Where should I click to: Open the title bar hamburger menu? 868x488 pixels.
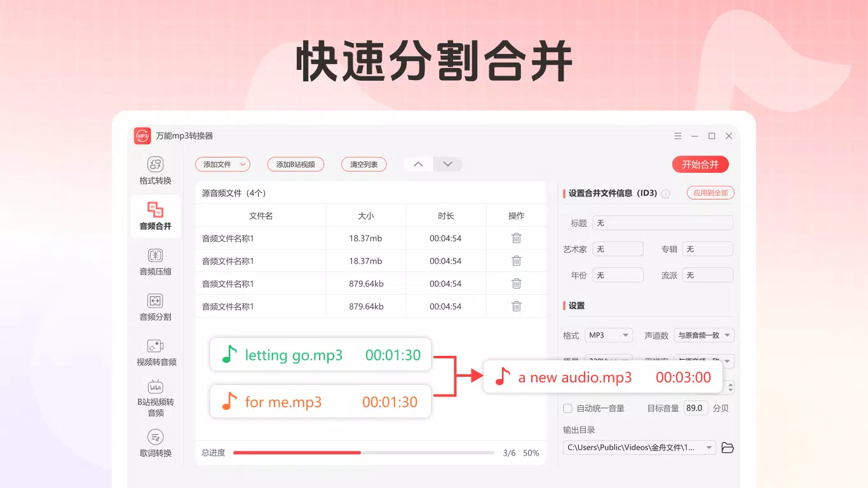click(x=678, y=136)
